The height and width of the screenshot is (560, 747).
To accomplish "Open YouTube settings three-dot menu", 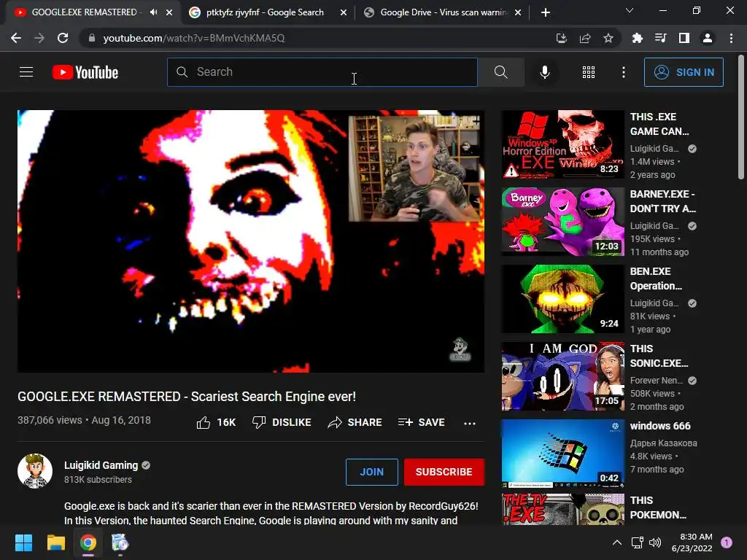I will (623, 72).
